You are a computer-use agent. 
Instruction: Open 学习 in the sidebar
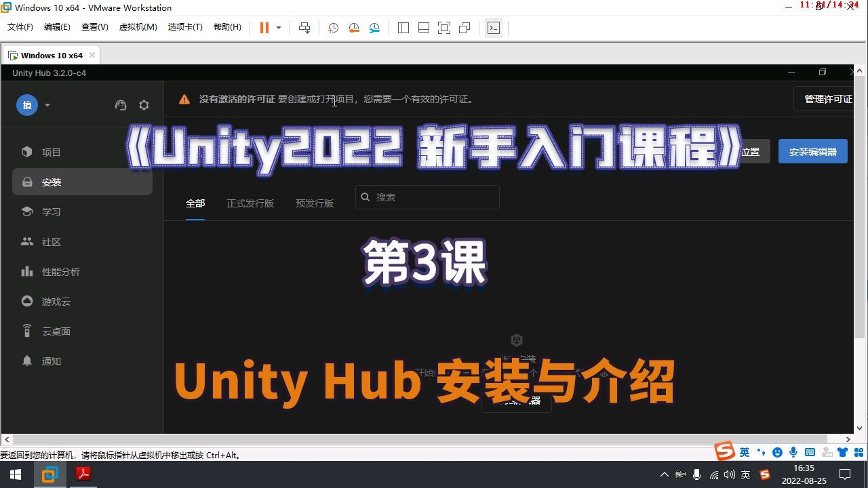(82, 211)
